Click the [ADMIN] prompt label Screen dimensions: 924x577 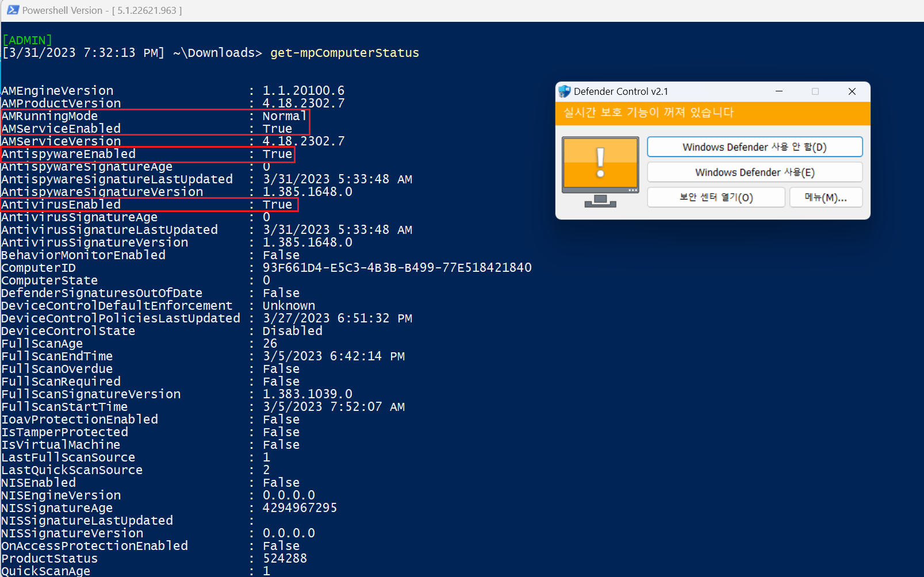pos(27,40)
